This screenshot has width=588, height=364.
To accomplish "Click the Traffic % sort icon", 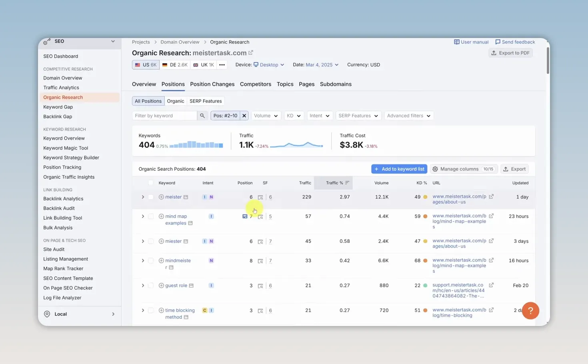I will 347,183.
